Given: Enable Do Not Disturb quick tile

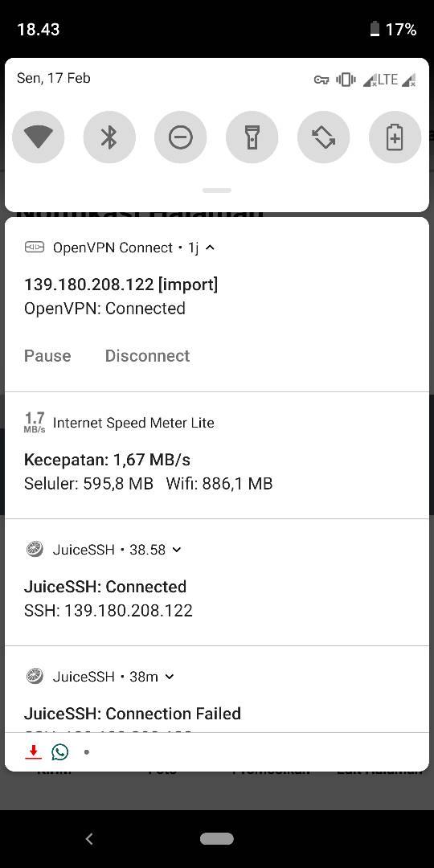Looking at the screenshot, I should pos(181,137).
